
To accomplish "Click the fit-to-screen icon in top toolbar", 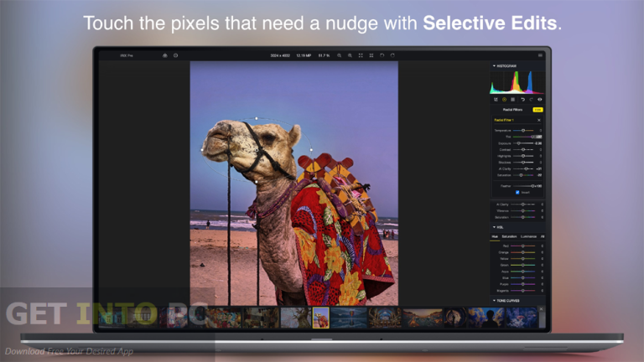I will pyautogui.click(x=360, y=55).
